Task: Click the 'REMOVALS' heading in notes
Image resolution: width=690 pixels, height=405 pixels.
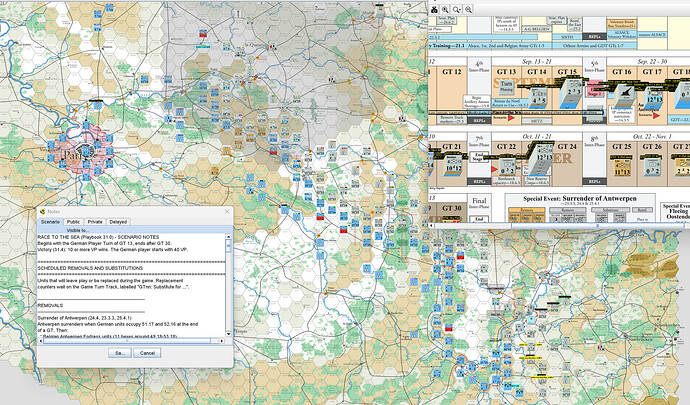Action: 50,305
